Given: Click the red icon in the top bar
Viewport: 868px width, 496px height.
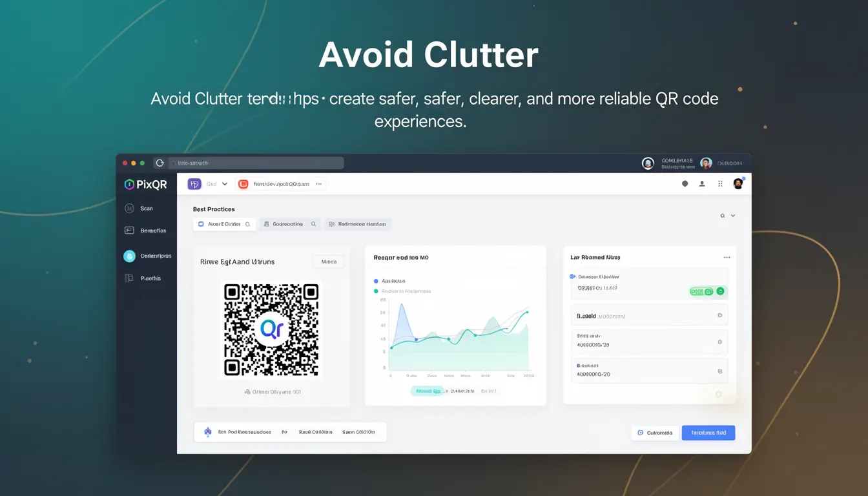Looking at the screenshot, I should click(x=243, y=184).
